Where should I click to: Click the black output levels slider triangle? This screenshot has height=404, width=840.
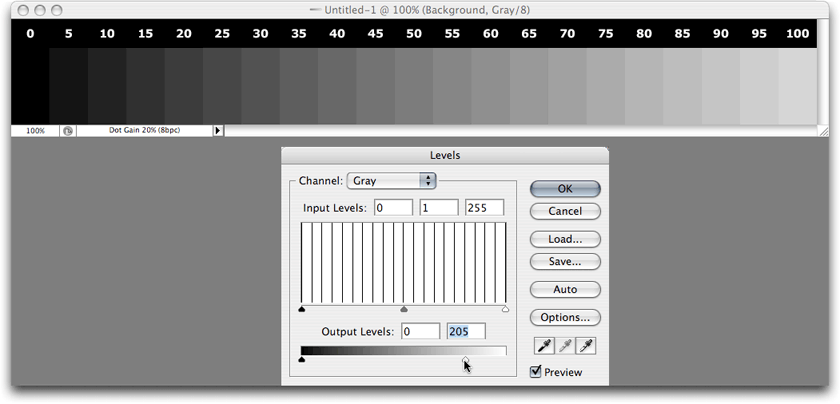click(x=302, y=360)
